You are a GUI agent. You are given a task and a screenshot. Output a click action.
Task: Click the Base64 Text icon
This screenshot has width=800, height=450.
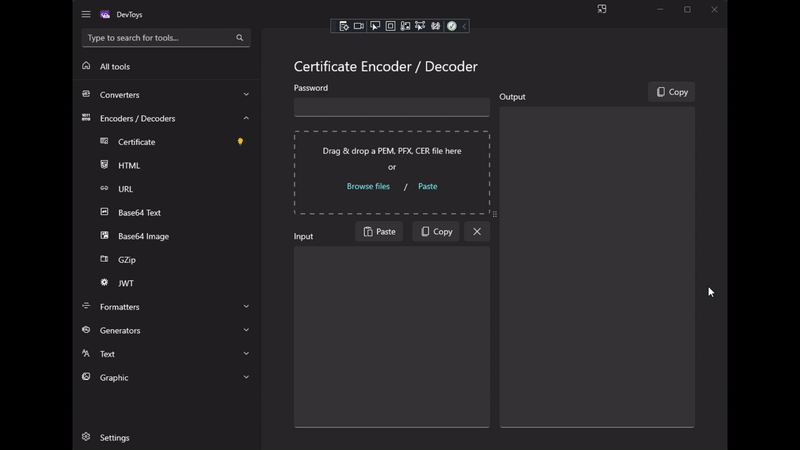104,212
